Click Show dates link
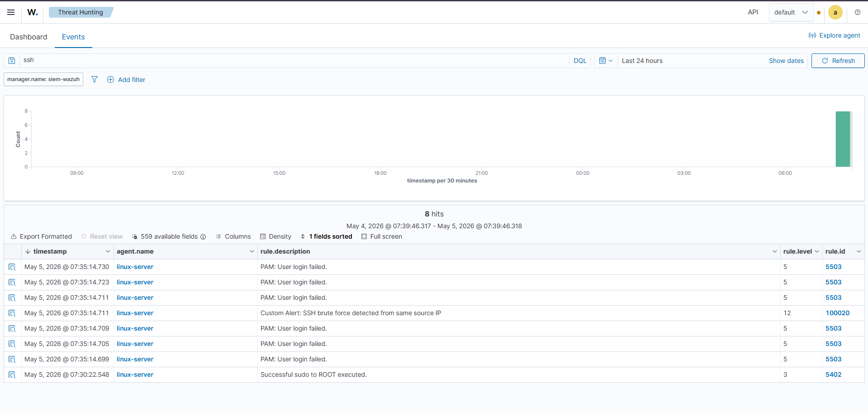Screen dimensions: 868x413 786,61
